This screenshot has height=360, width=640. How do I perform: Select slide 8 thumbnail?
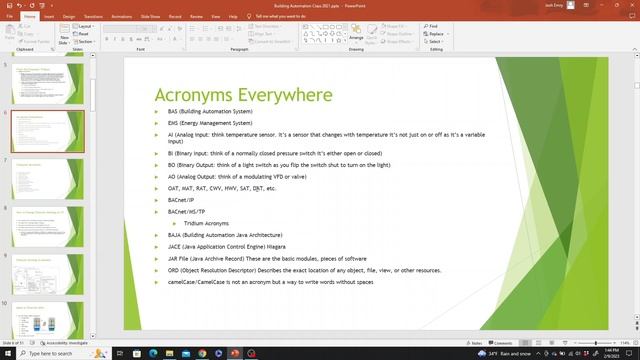click(48, 227)
